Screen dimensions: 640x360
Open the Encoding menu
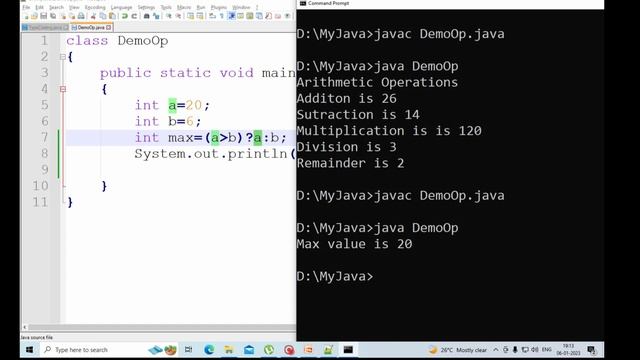point(95,7)
